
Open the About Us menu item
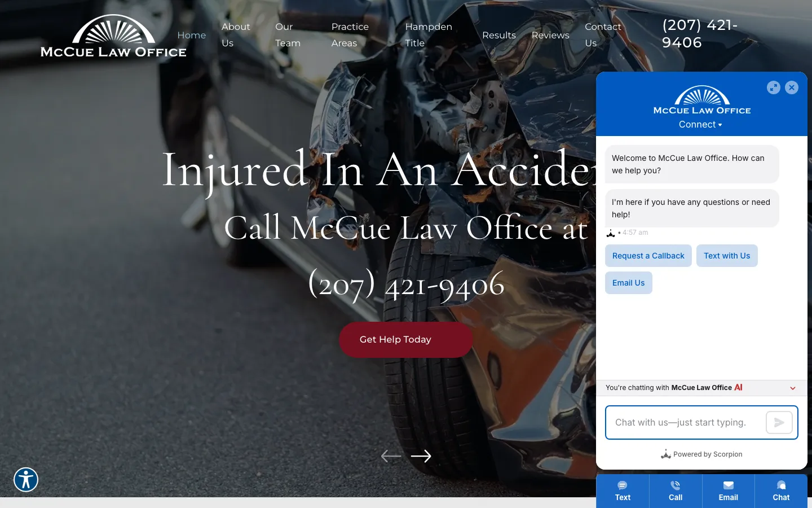[236, 35]
